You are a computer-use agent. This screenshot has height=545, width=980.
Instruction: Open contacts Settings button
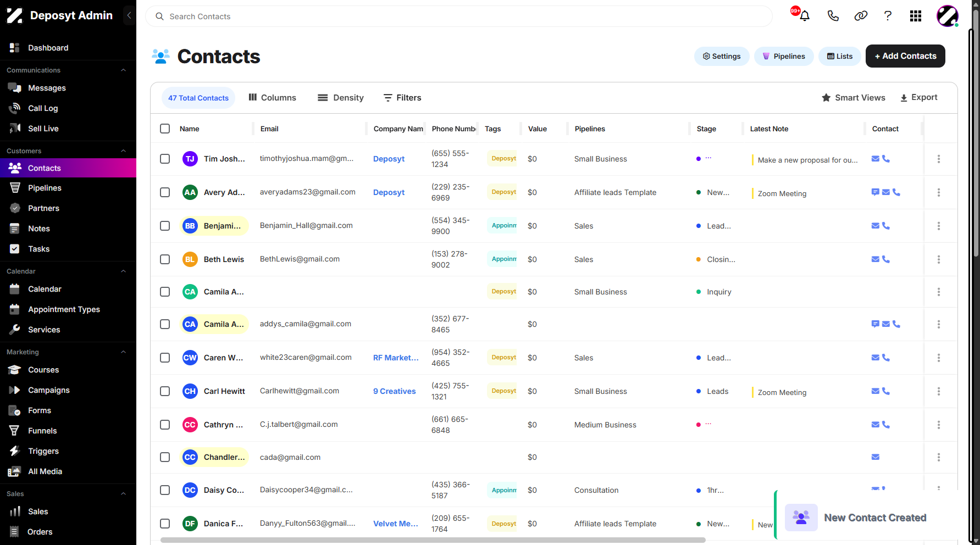(x=722, y=56)
